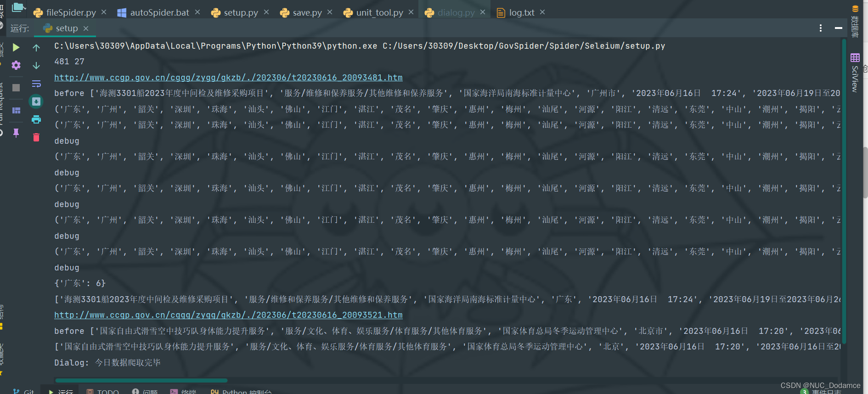Jump down the stack trace with the down arrow icon
868x394 pixels.
[x=36, y=65]
